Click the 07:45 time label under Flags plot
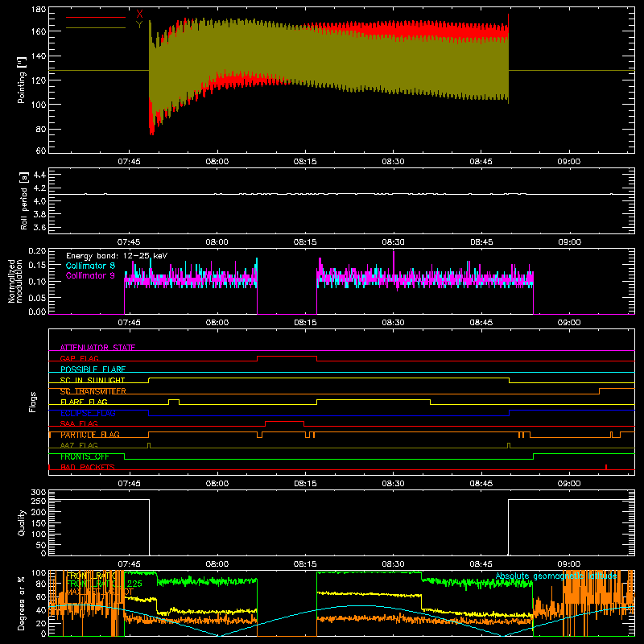 click(x=129, y=484)
